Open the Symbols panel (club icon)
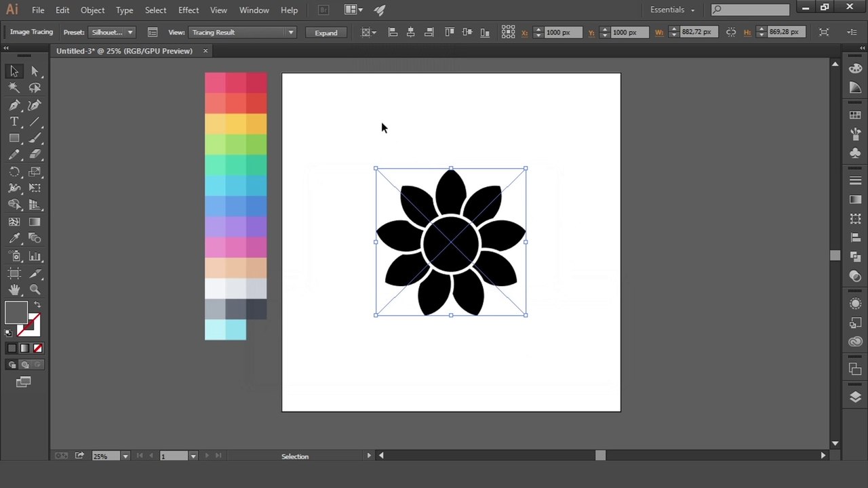This screenshot has height=488, width=868. 855,153
